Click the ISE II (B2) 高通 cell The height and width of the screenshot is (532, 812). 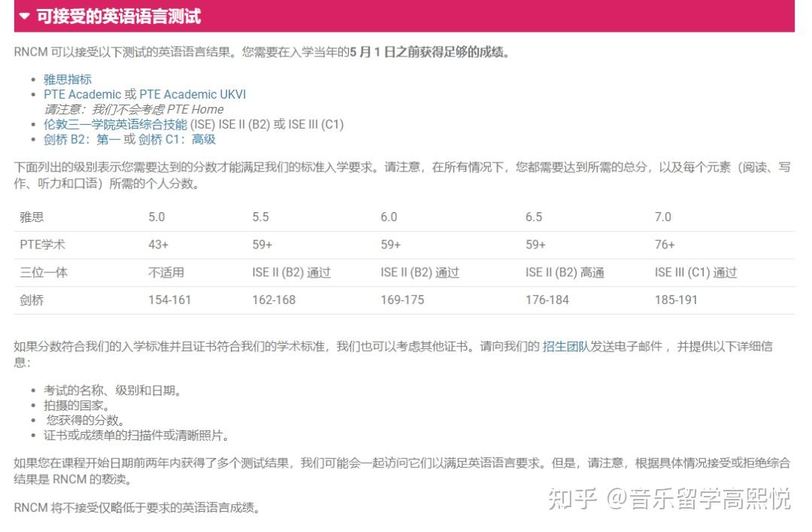tap(565, 272)
